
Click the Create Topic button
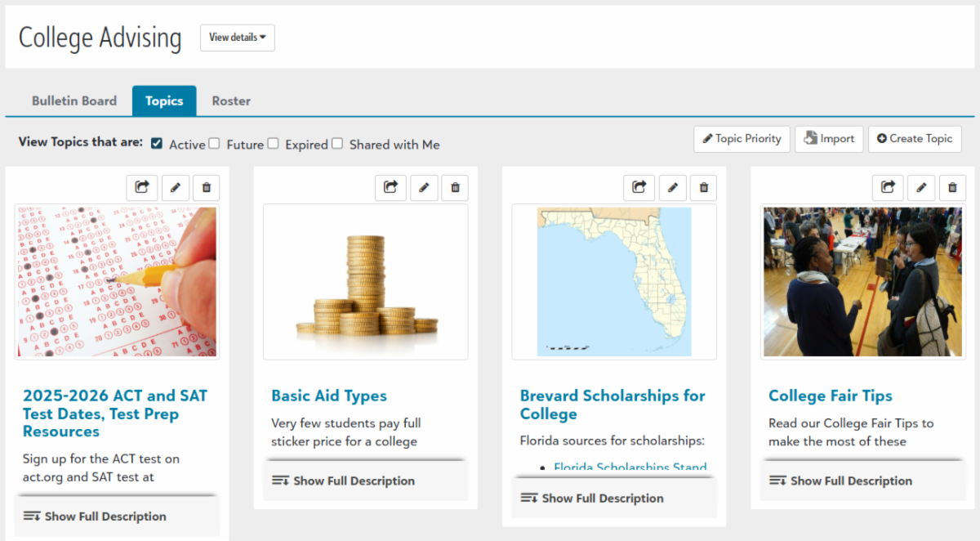click(915, 139)
